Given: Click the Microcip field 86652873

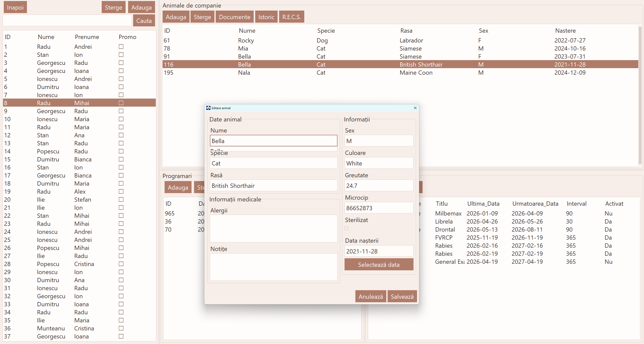Looking at the screenshot, I should pyautogui.click(x=379, y=208).
